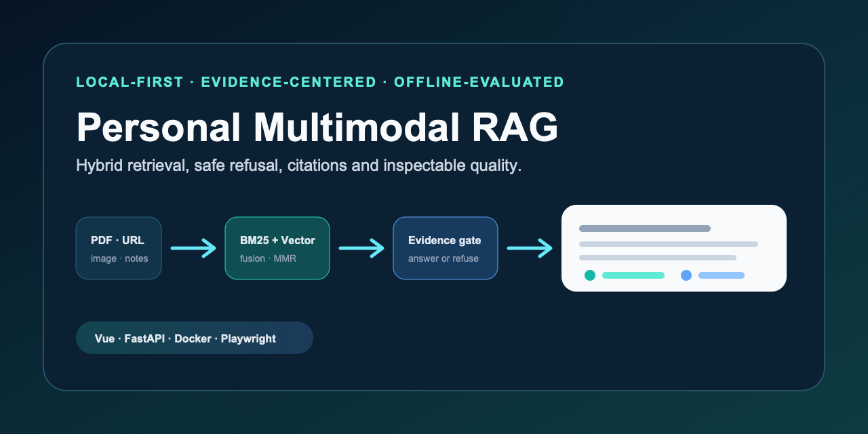Click the dark gray heading bar in answer card
This screenshot has width=868, height=434.
[x=645, y=229]
